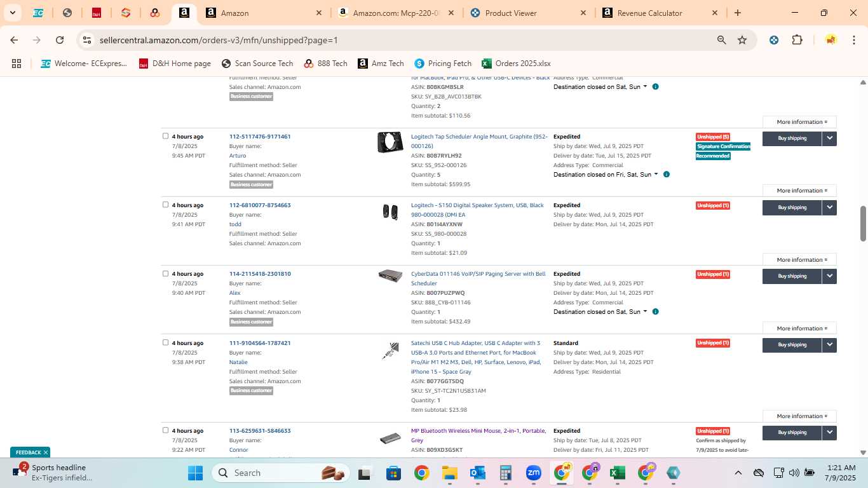Select checkbox for order 112-5117476-9171461

click(165, 136)
